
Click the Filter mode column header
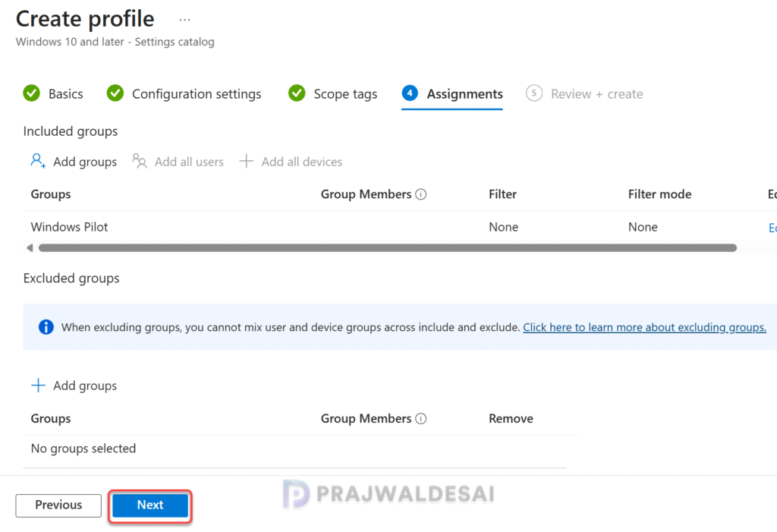click(x=659, y=194)
